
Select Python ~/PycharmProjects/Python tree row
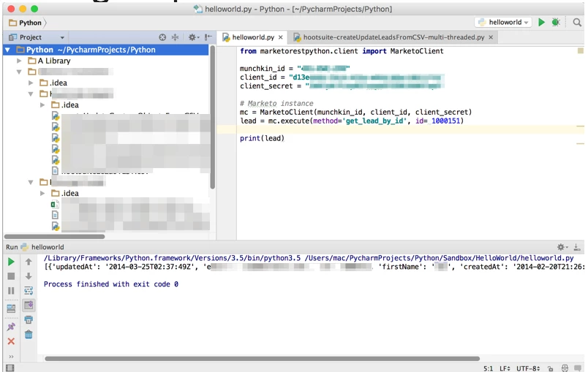coord(106,50)
